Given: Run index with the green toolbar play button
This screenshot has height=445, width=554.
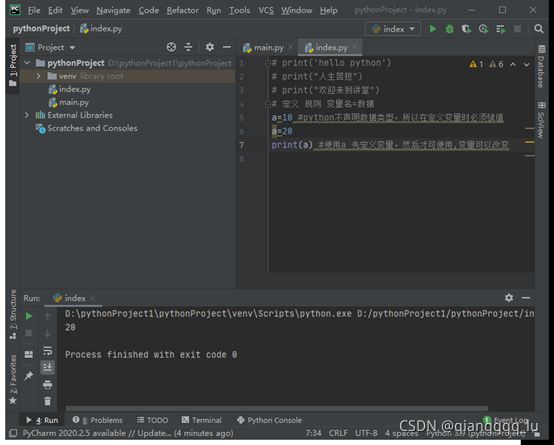Looking at the screenshot, I should click(x=433, y=29).
